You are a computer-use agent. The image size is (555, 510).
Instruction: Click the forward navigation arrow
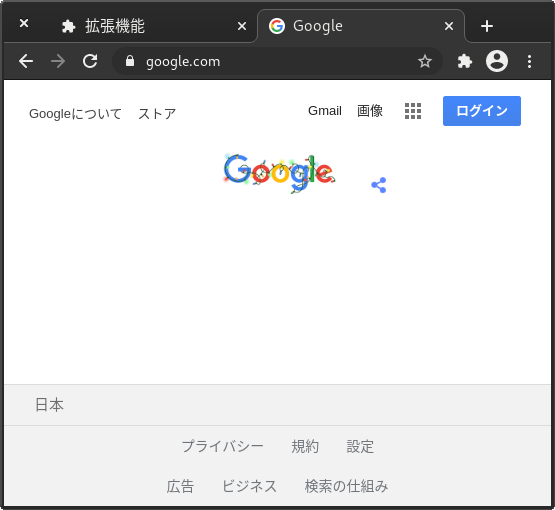click(x=58, y=61)
